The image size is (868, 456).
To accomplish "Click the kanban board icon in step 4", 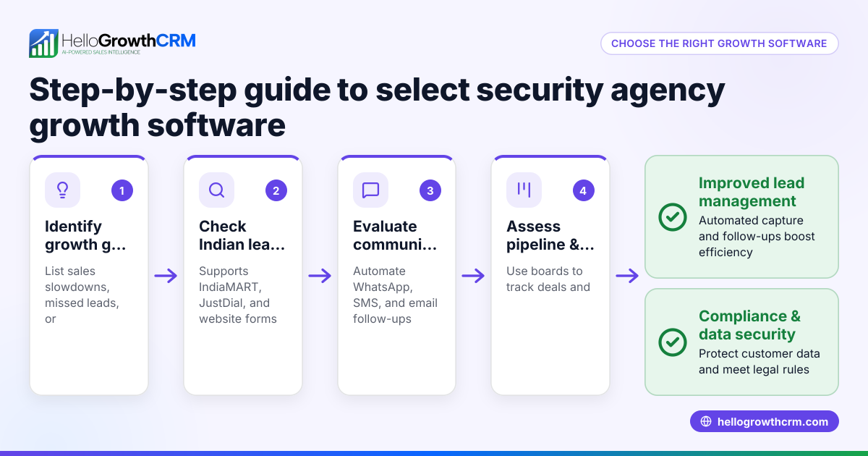I will click(524, 190).
